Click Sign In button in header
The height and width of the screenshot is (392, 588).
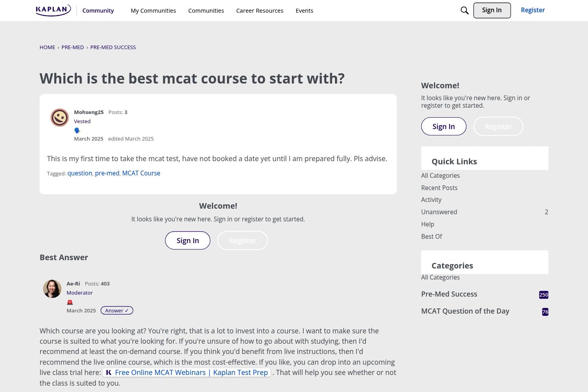[x=492, y=10]
